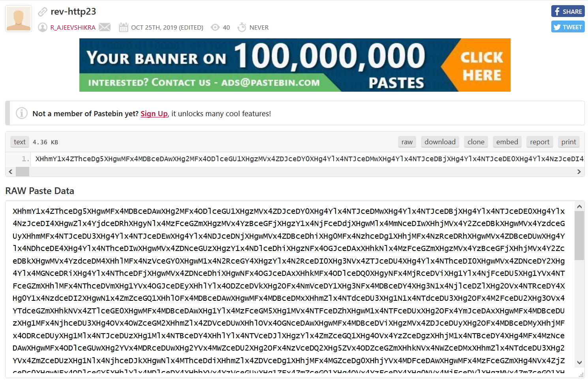Click the 'OCT 25TH, 2019 (EDITED)' date text

pyautogui.click(x=167, y=27)
